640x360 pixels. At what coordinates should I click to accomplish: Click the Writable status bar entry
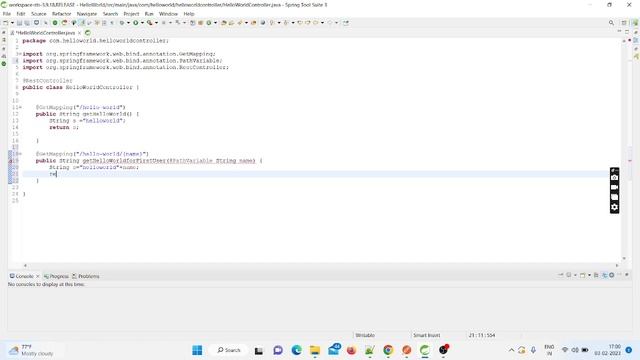[365, 335]
